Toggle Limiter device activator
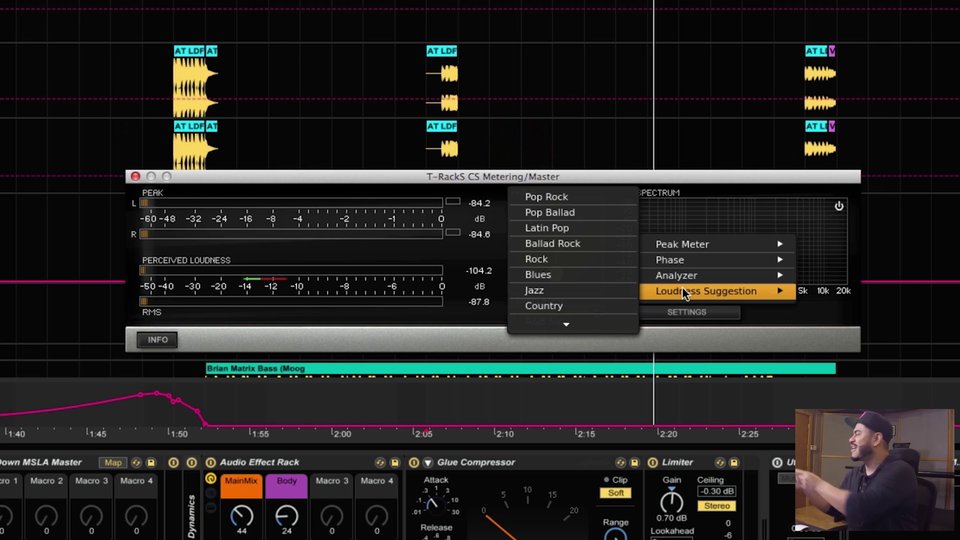This screenshot has height=540, width=960. (x=653, y=462)
